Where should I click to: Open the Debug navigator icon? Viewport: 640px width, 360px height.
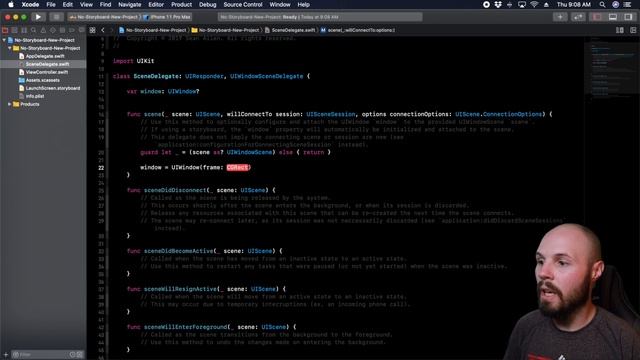(x=62, y=30)
